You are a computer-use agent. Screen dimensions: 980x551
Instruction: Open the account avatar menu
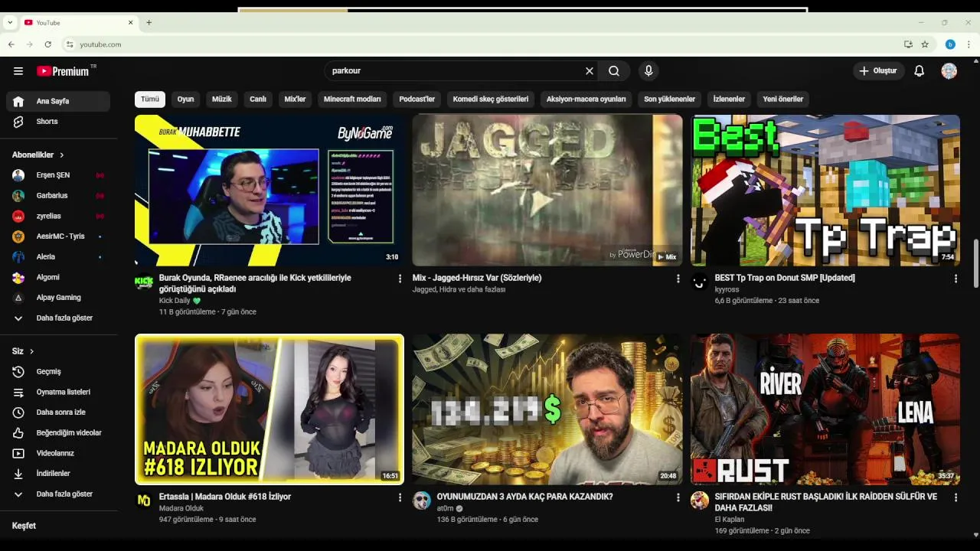949,71
